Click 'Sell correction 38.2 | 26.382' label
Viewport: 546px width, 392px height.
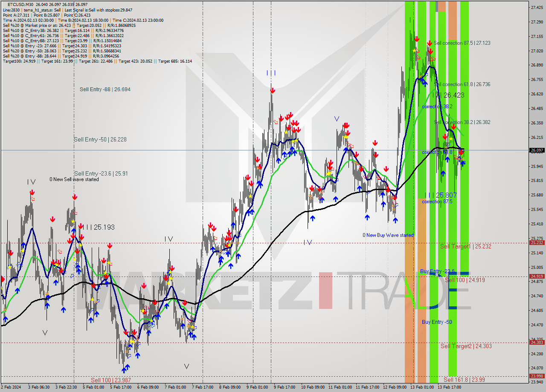(462, 122)
